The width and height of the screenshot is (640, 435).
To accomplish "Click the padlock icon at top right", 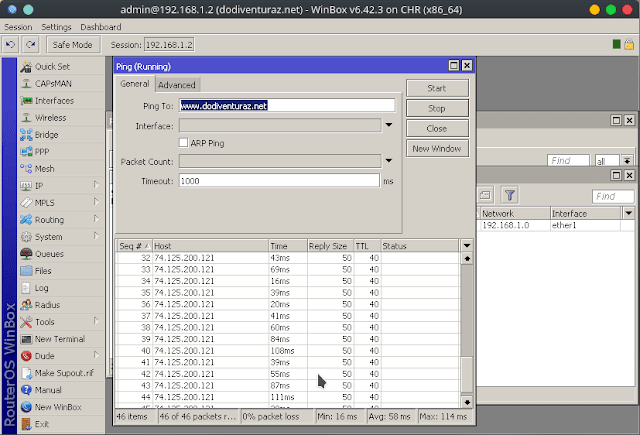I will 629,44.
